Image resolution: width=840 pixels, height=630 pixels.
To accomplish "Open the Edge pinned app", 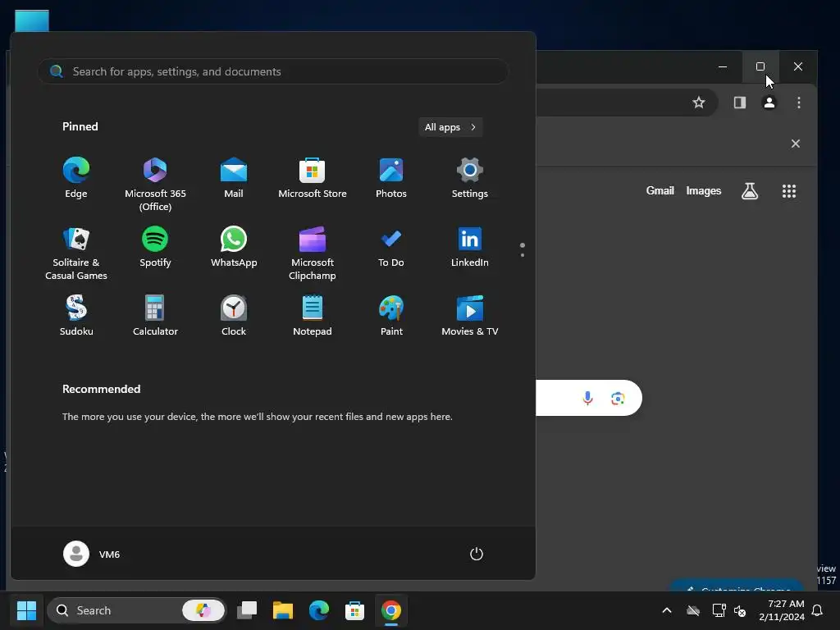I will tap(76, 178).
